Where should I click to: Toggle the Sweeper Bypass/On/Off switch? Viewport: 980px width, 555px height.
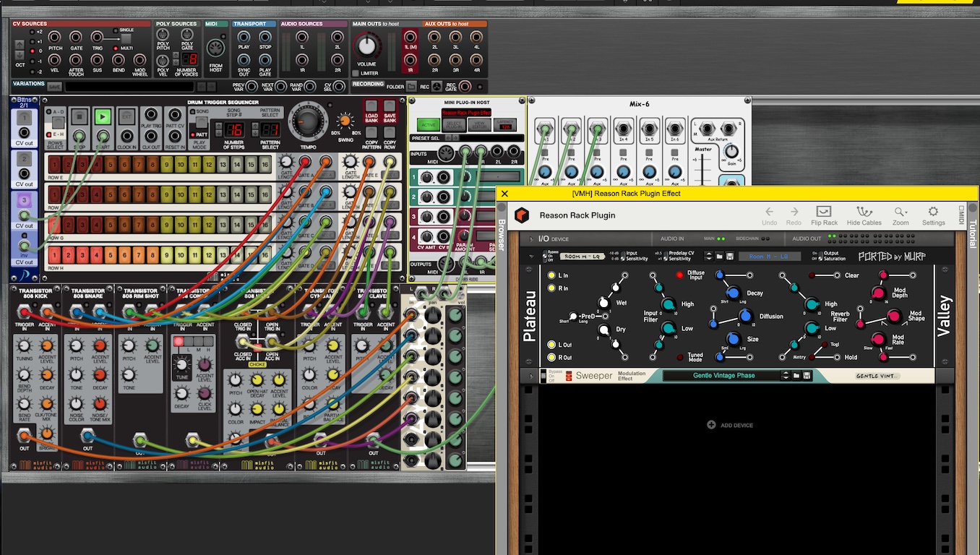coord(543,376)
